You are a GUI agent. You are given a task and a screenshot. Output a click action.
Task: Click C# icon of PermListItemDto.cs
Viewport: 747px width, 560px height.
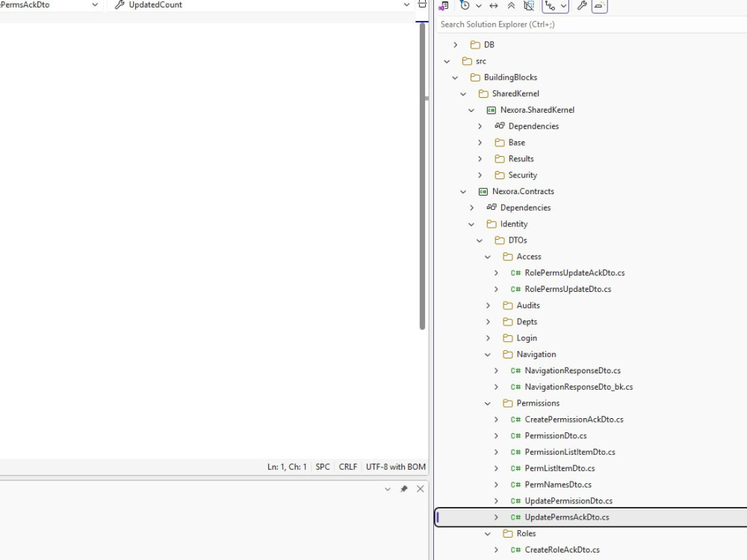coord(515,468)
